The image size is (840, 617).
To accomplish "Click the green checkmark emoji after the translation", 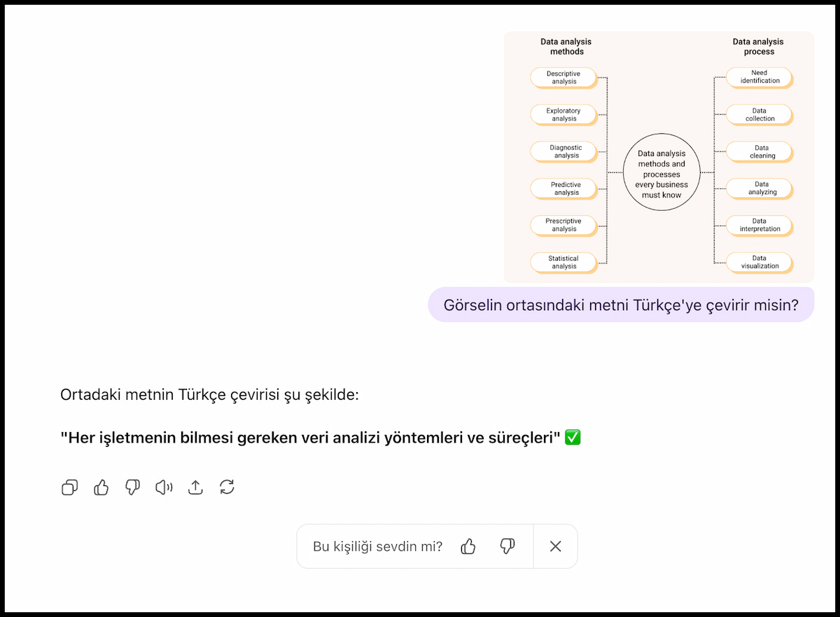I will point(573,438).
